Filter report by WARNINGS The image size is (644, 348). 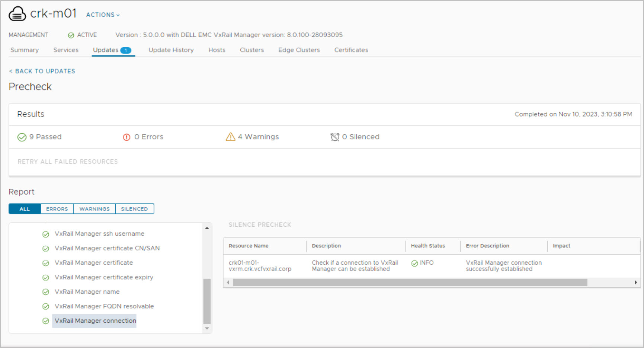(94, 209)
